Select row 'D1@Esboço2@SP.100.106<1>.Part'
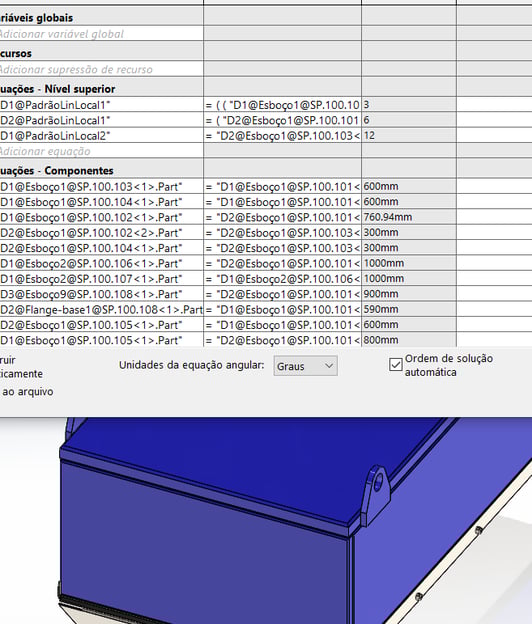 pos(101,263)
